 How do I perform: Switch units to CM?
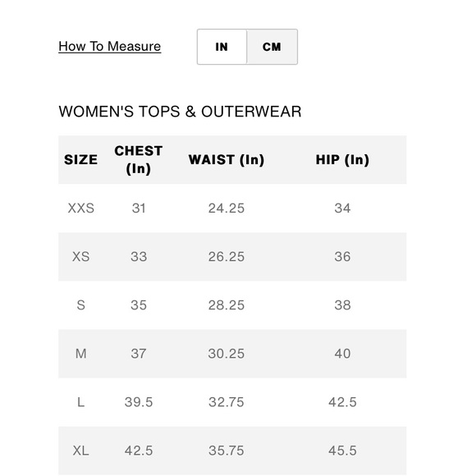272,47
